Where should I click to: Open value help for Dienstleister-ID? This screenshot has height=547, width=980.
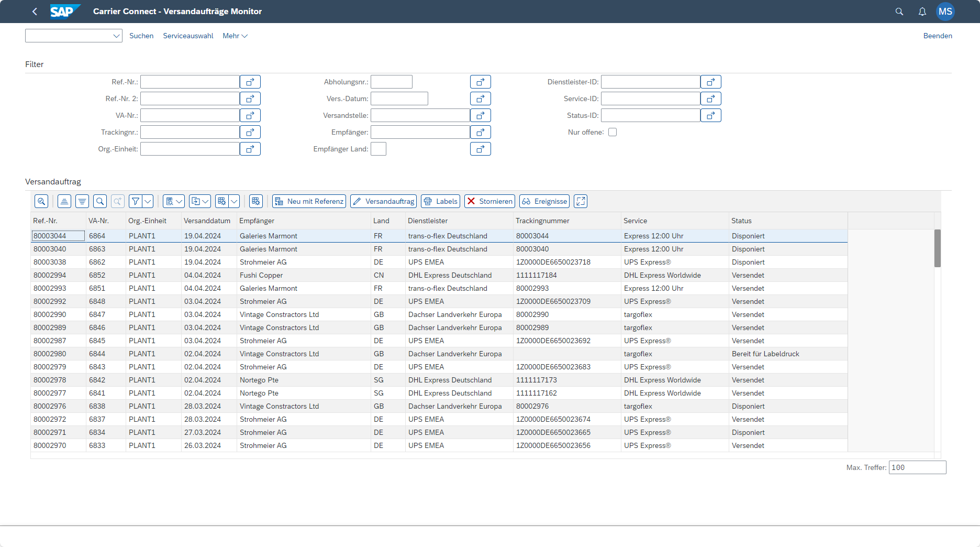tap(710, 82)
